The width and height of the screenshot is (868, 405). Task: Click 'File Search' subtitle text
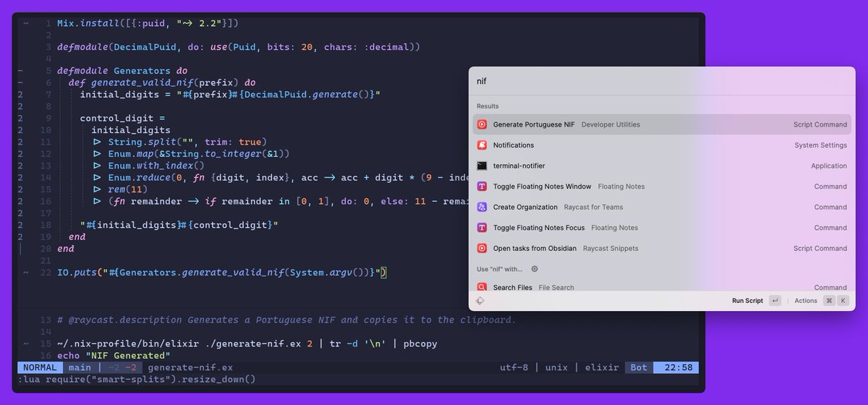coord(556,287)
